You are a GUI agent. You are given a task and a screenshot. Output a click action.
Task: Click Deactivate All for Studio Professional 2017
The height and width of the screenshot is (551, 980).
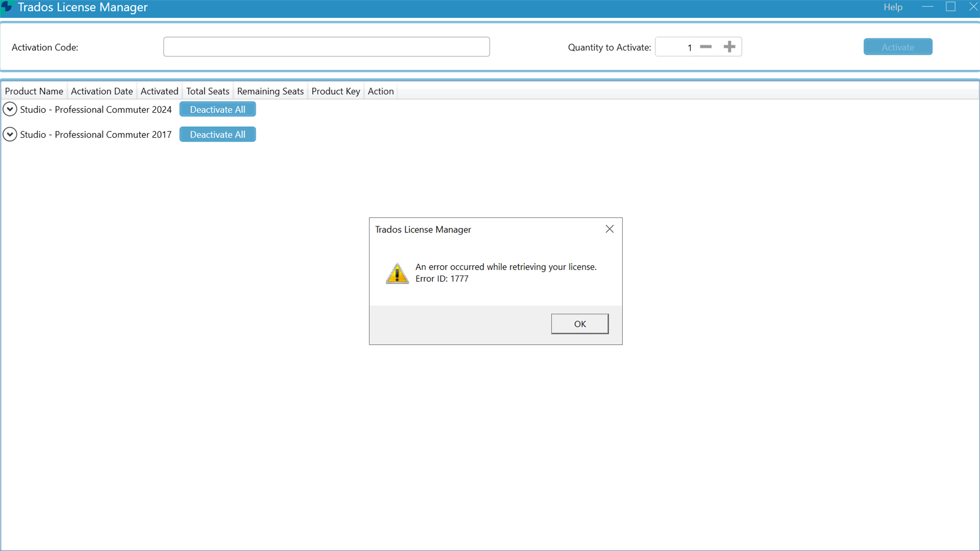pyautogui.click(x=217, y=134)
